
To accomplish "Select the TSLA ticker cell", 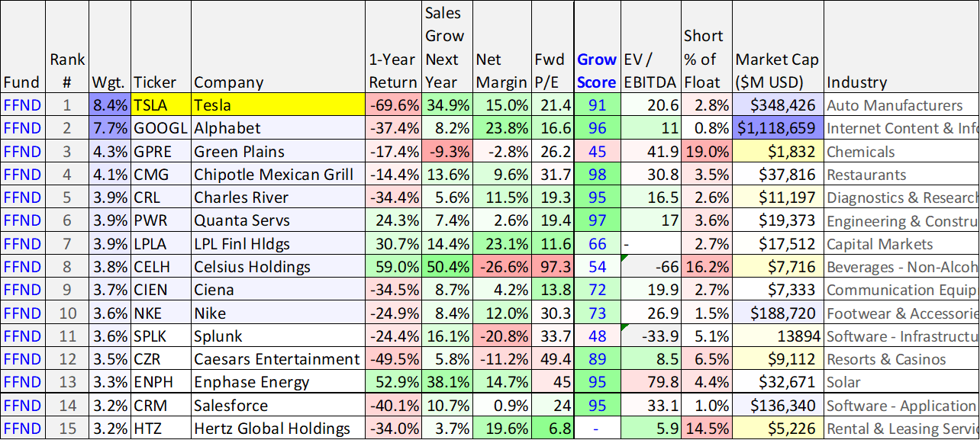I will coord(162,105).
